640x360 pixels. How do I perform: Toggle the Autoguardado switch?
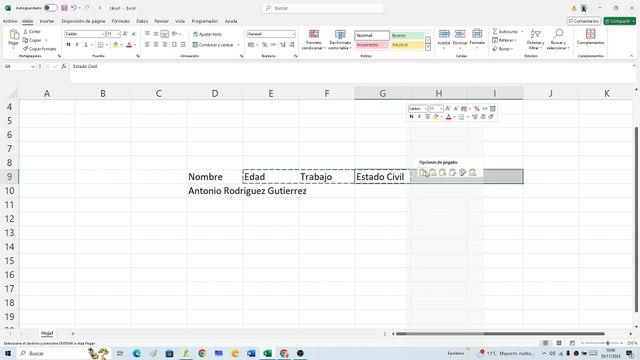[x=50, y=8]
